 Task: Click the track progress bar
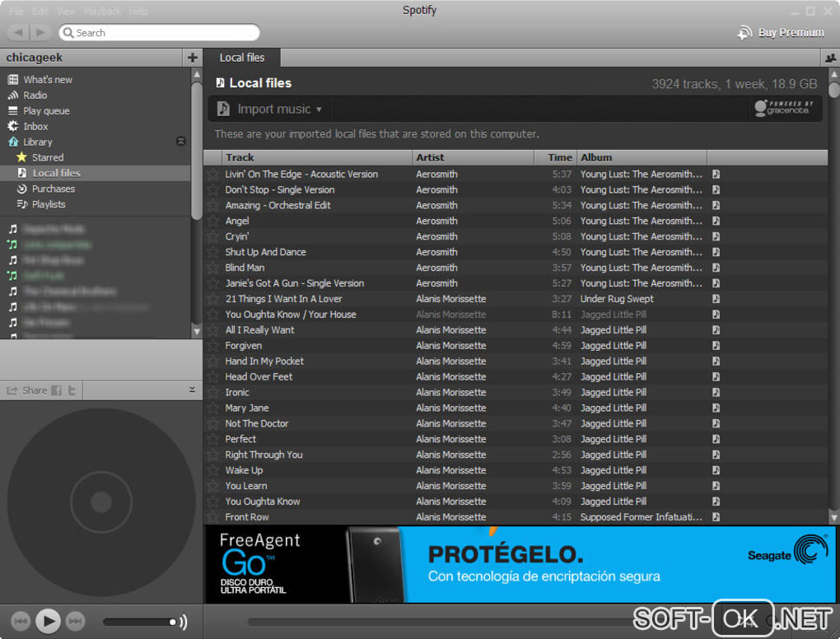439,622
